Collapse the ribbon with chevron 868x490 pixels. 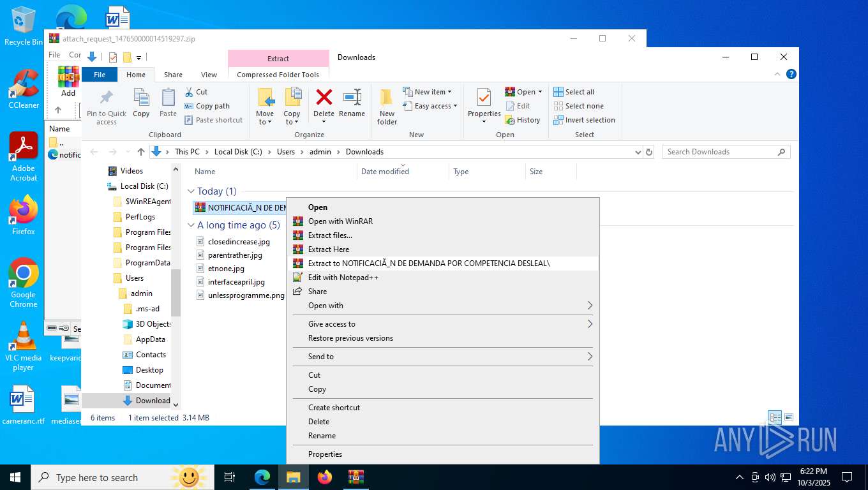(x=778, y=74)
